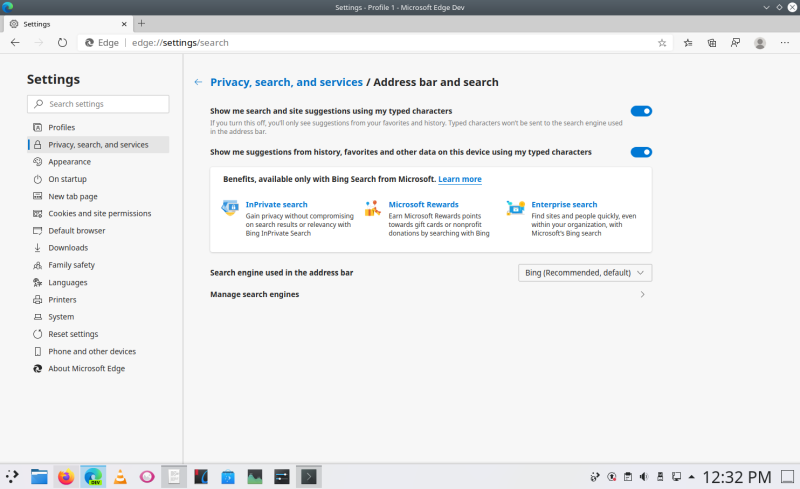
Task: Click the 12:32 PM clock
Action: 737,477
